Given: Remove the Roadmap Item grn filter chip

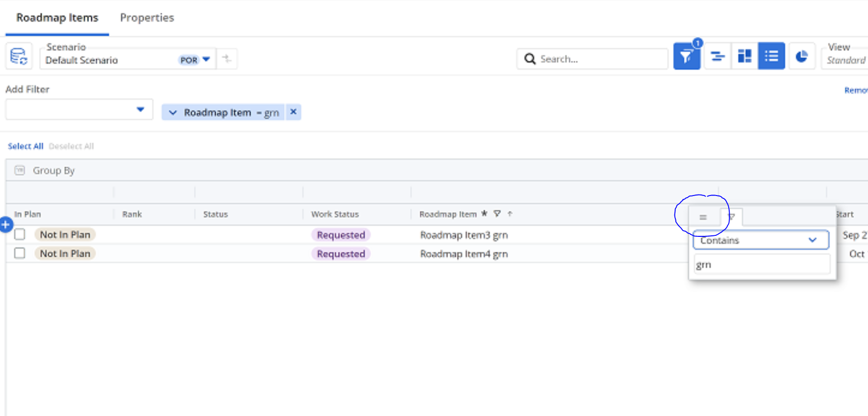Looking at the screenshot, I should (x=293, y=112).
